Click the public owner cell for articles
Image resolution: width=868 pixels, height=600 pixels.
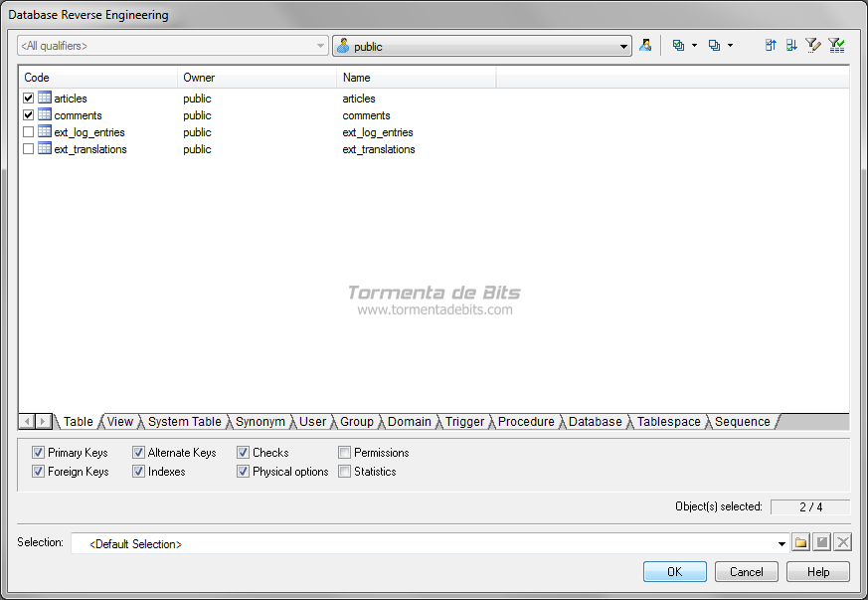pos(197,99)
